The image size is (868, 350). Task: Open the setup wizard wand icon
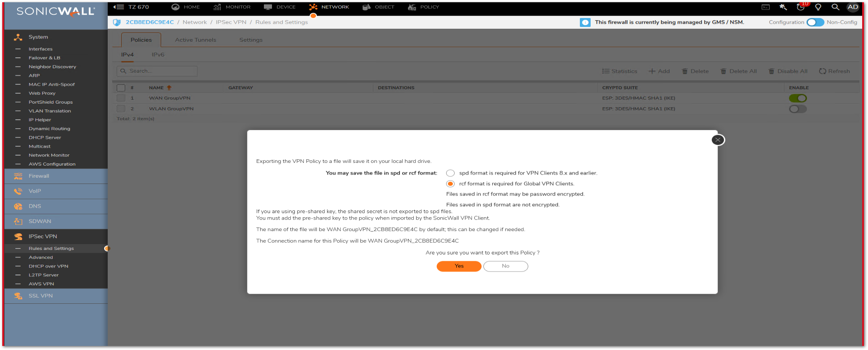coord(783,7)
